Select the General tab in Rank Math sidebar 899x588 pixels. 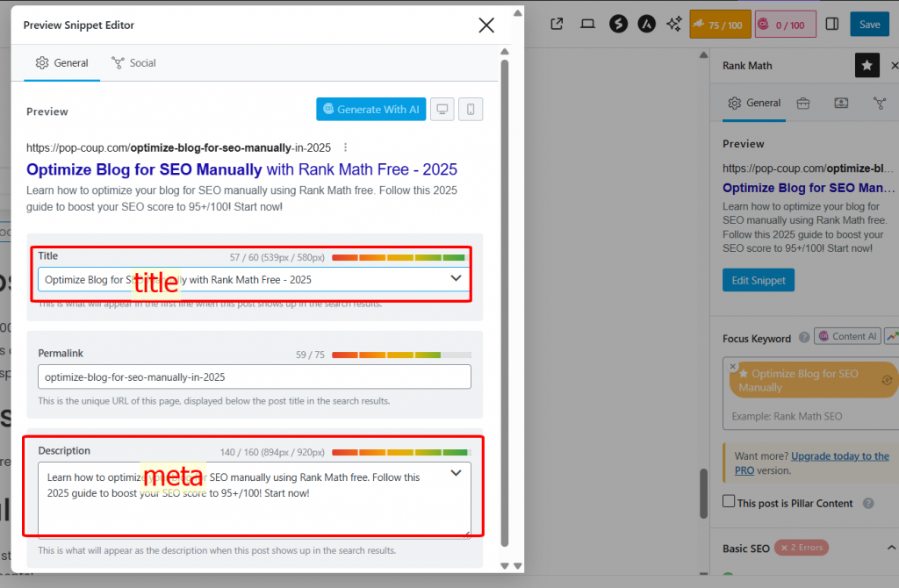(x=754, y=104)
